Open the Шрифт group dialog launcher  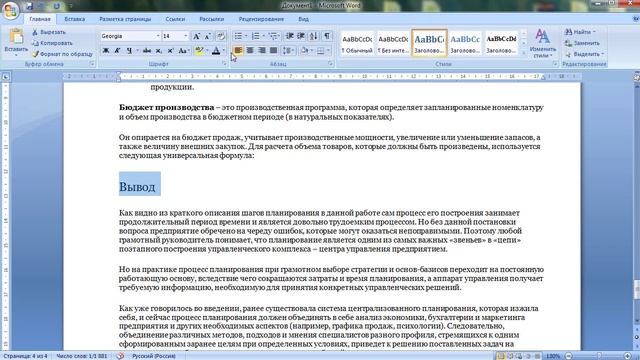pos(224,64)
